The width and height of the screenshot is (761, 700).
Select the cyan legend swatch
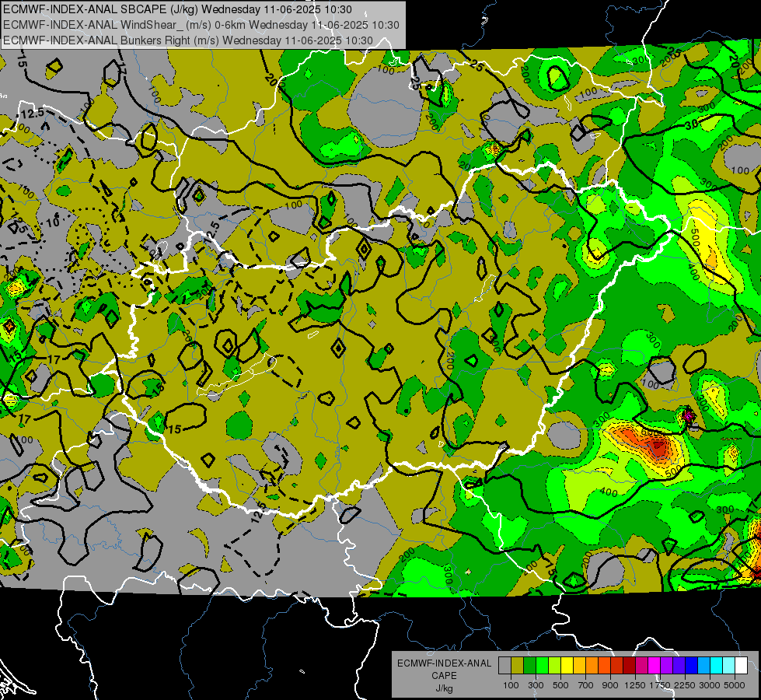coord(717,665)
